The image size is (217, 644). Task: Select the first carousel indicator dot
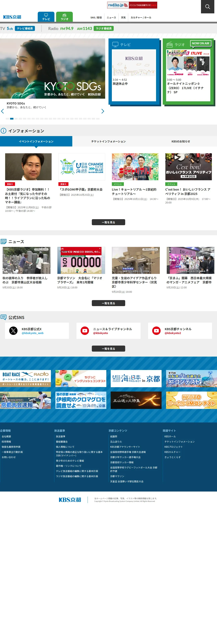[7, 119]
